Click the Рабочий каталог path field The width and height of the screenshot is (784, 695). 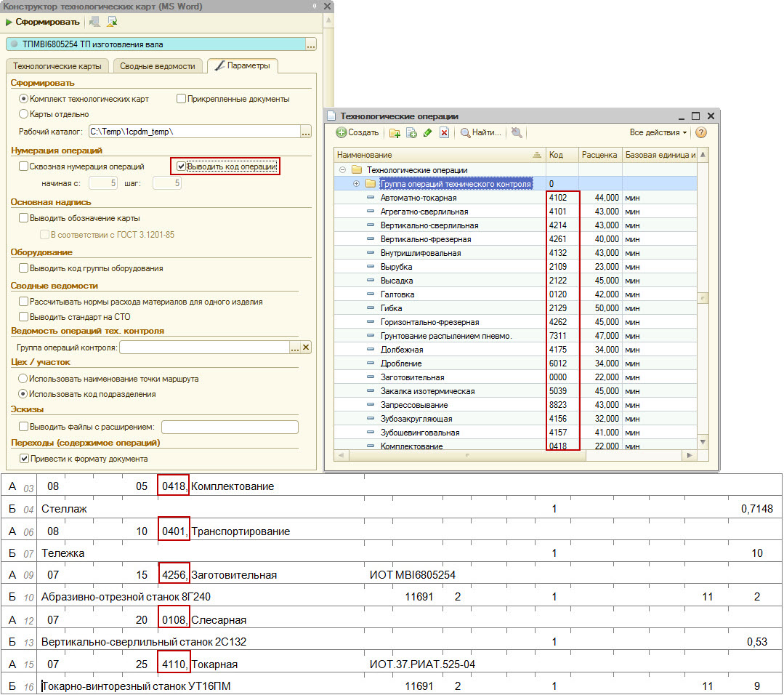point(193,132)
